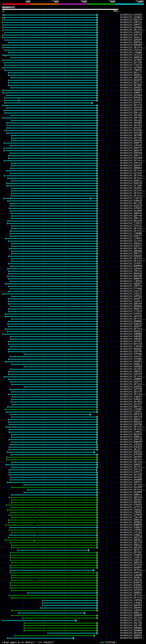Select the UniRef100_C5WX50 label
Viewport: 146px width, 644px height.
click(131, 70)
